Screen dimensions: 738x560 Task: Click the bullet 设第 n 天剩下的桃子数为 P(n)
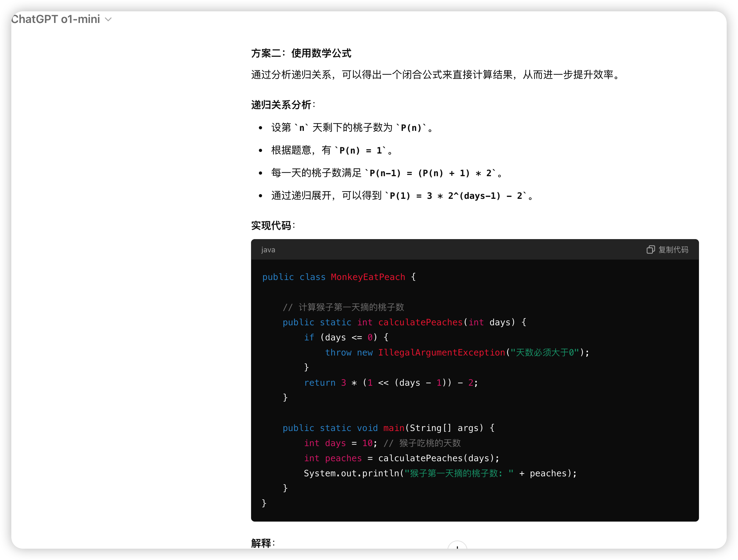(352, 127)
